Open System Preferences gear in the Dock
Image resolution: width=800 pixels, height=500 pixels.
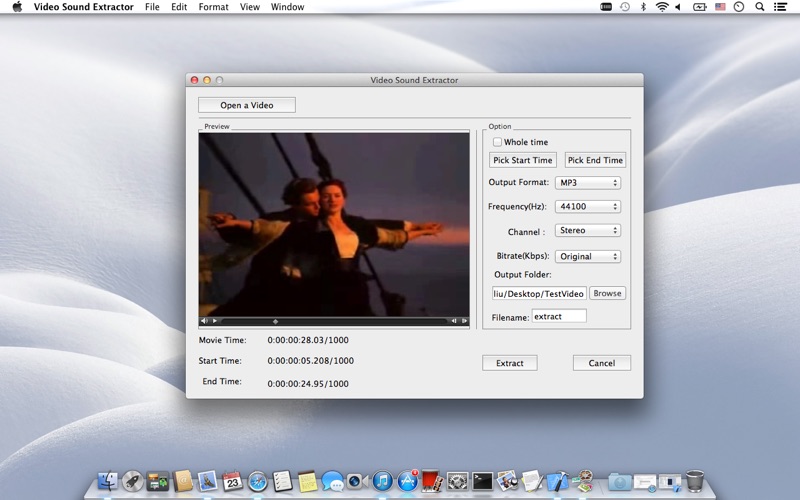pos(458,481)
